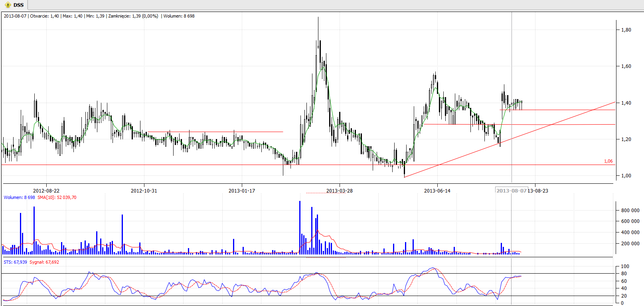The image size is (644, 306).
Task: Click the 1,60 price axis label
Action: [x=626, y=66]
